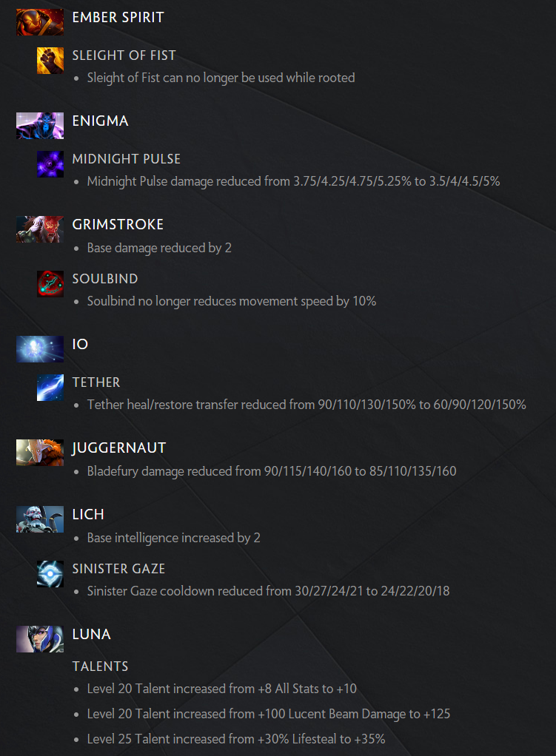The height and width of the screenshot is (756, 556).
Task: Click the Midnight Pulse ability icon
Action: pos(50,164)
